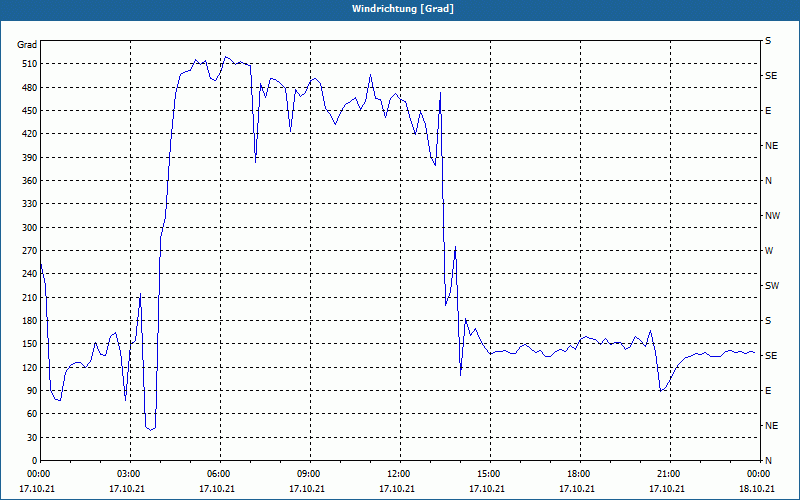Select the SE compass label beside the 480 gridline
The height and width of the screenshot is (500, 800).
pyautogui.click(x=771, y=76)
